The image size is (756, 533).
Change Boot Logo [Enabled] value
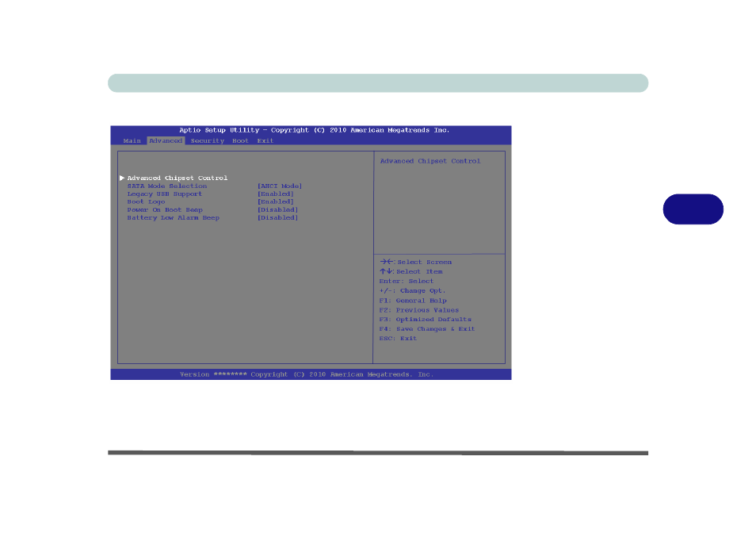pos(275,202)
